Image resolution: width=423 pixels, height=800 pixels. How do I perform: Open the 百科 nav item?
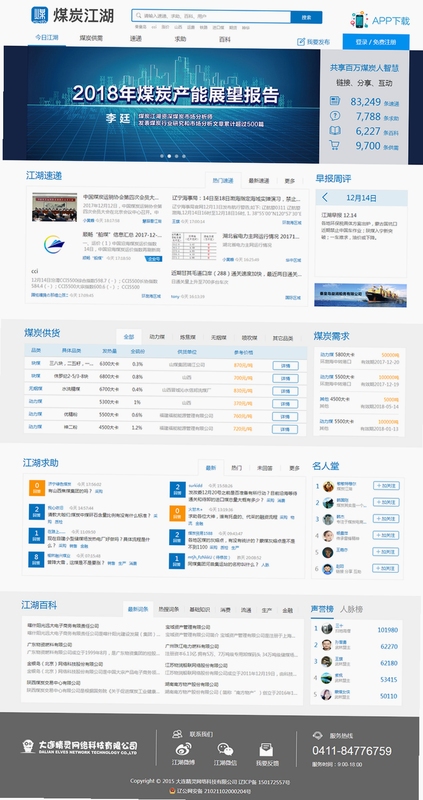[x=225, y=38]
